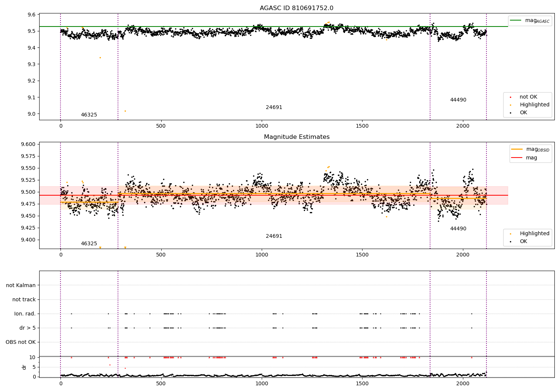Screen dimensions: 560x392
Task: Select label 46325 in the top plot
Action: pos(89,115)
